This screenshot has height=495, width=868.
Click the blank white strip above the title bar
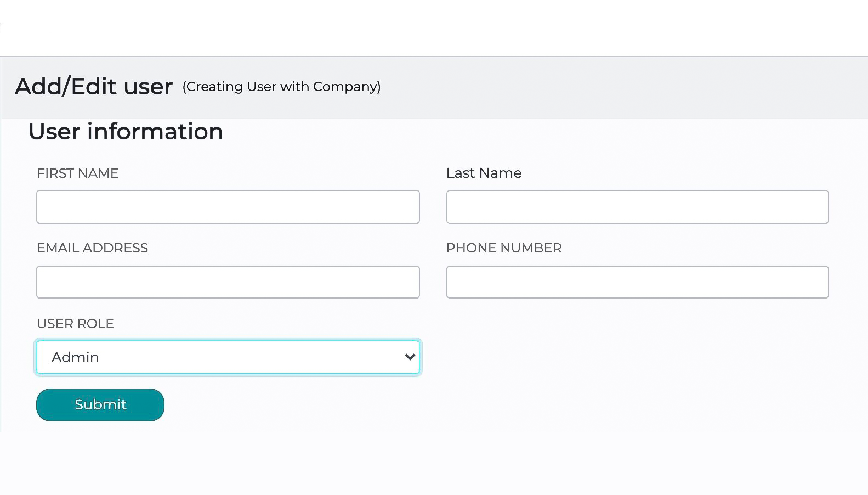coord(433,27)
